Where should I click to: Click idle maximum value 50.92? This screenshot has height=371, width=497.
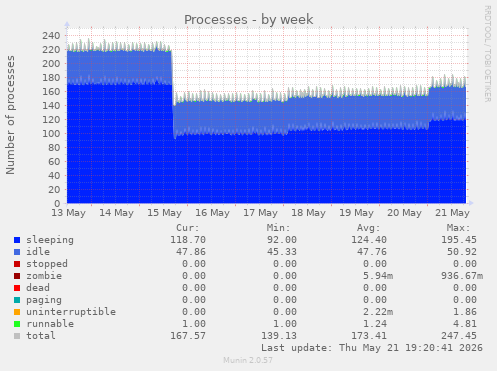(462, 252)
